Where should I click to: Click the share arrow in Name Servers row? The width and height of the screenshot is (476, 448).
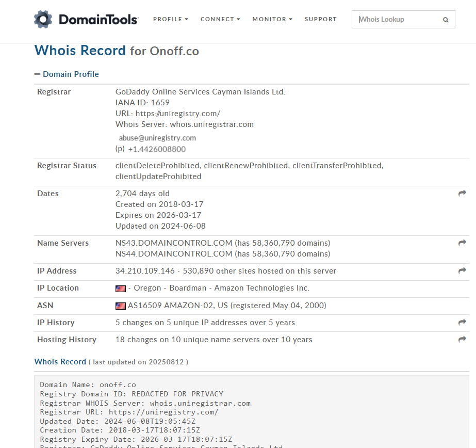point(462,243)
